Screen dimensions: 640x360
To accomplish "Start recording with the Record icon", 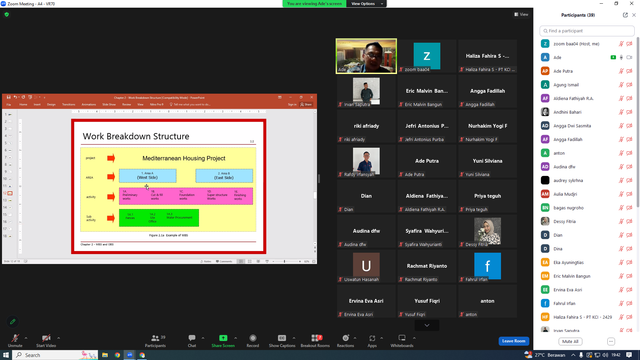I will 253,338.
